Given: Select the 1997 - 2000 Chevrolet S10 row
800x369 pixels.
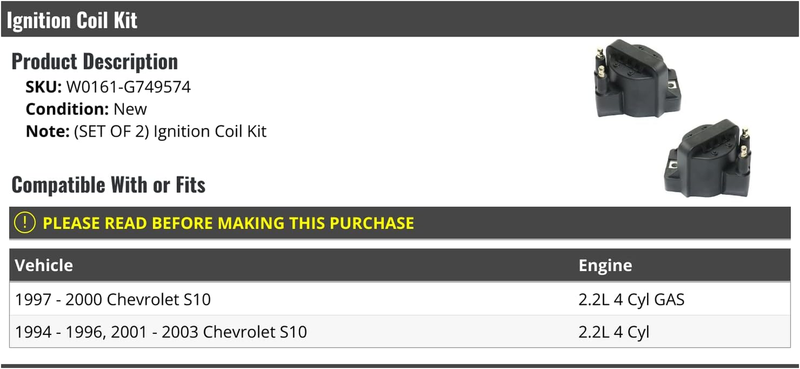Looking at the screenshot, I should pyautogui.click(x=400, y=300).
